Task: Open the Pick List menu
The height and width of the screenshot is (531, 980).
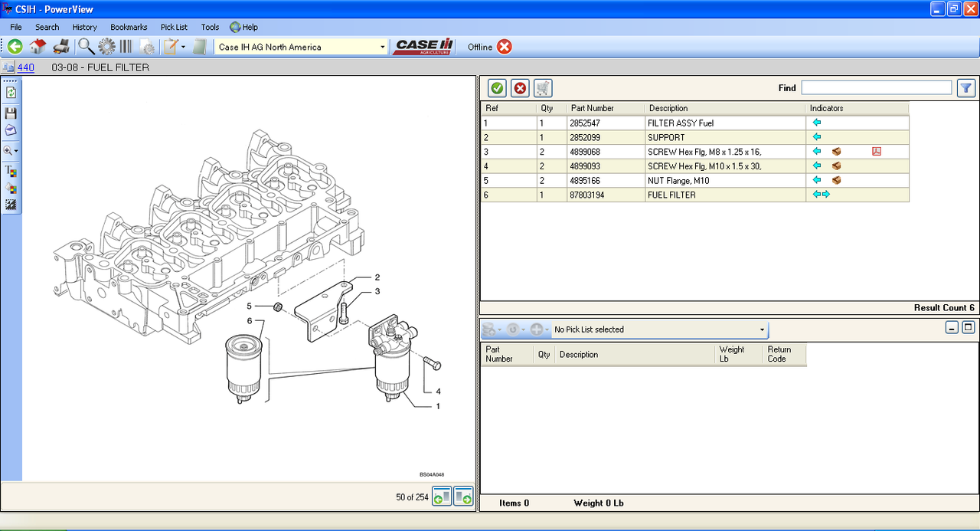Action: pos(174,27)
